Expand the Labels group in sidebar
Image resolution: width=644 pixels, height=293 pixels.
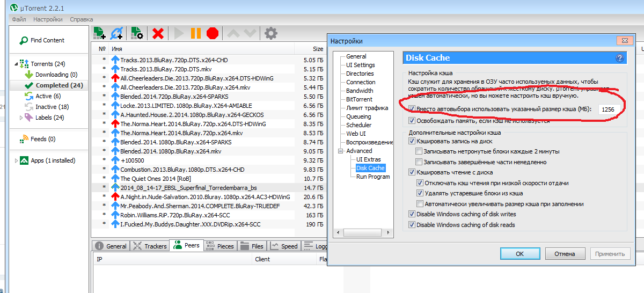21,118
